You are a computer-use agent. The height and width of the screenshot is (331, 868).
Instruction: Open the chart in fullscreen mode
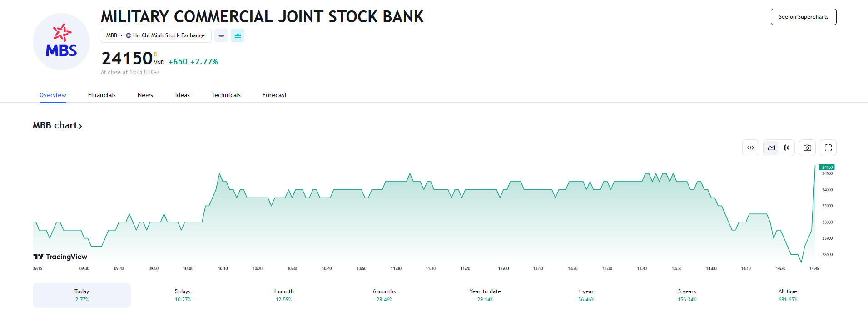coord(828,148)
